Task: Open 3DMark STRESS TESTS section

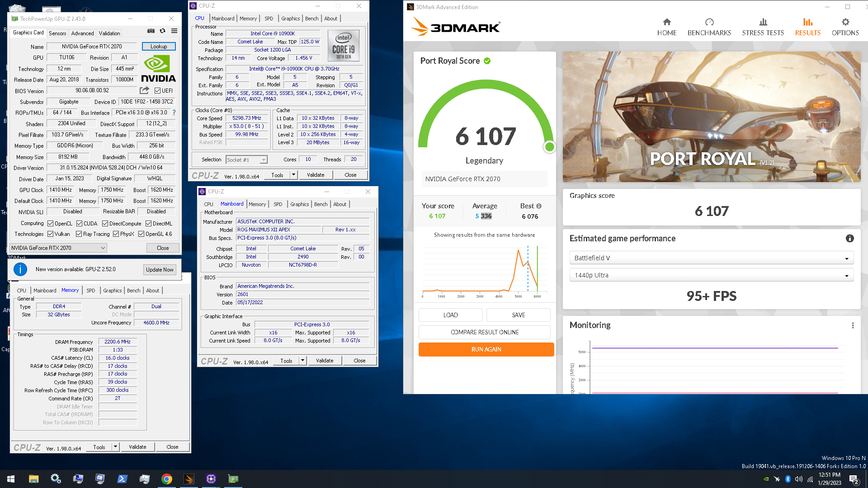Action: point(763,27)
